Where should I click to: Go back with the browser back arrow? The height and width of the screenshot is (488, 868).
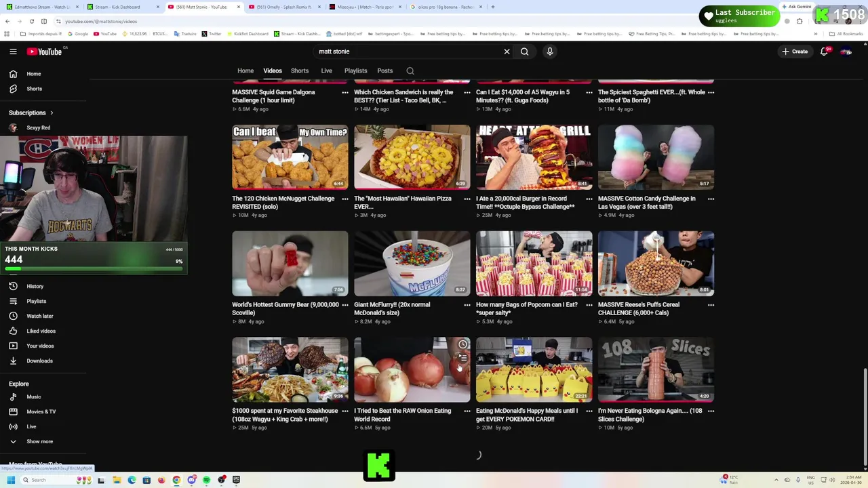coord(7,21)
